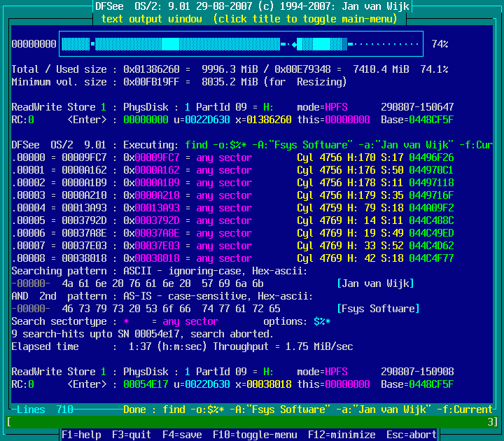This screenshot has height=441, width=504.
Task: Click hex bytes 46 73 79 73 pattern line
Action: [171, 309]
